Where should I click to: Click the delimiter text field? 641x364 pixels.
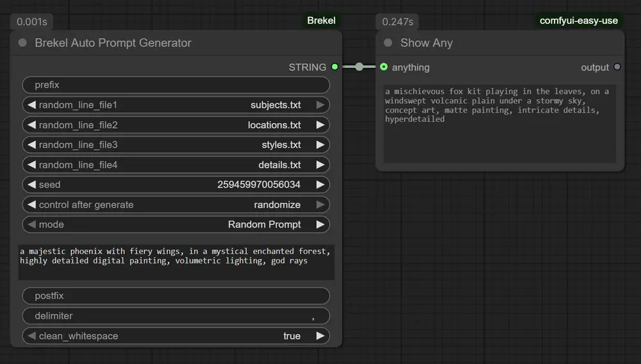click(176, 316)
